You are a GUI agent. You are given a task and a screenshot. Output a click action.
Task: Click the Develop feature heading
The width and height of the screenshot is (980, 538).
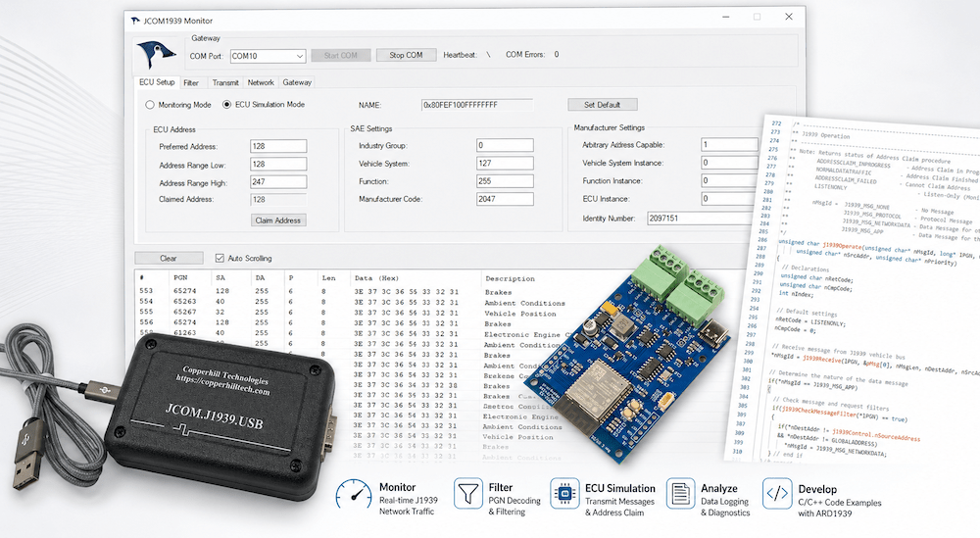(817, 489)
